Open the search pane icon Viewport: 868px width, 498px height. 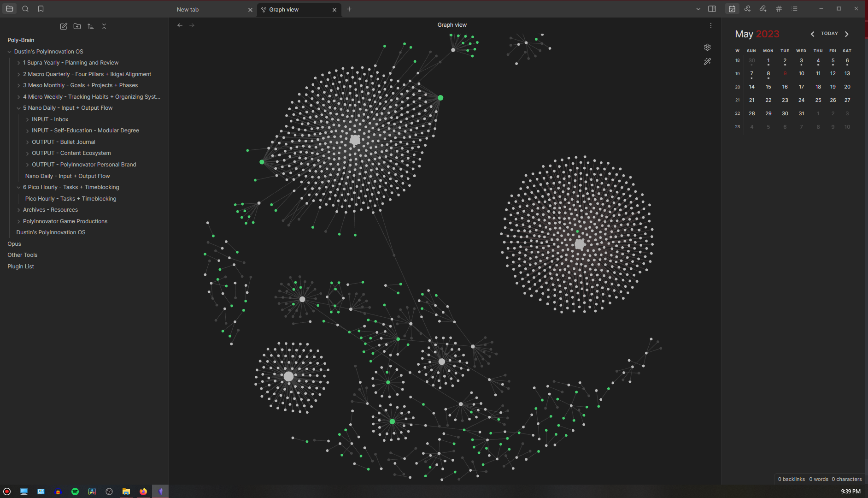[25, 9]
